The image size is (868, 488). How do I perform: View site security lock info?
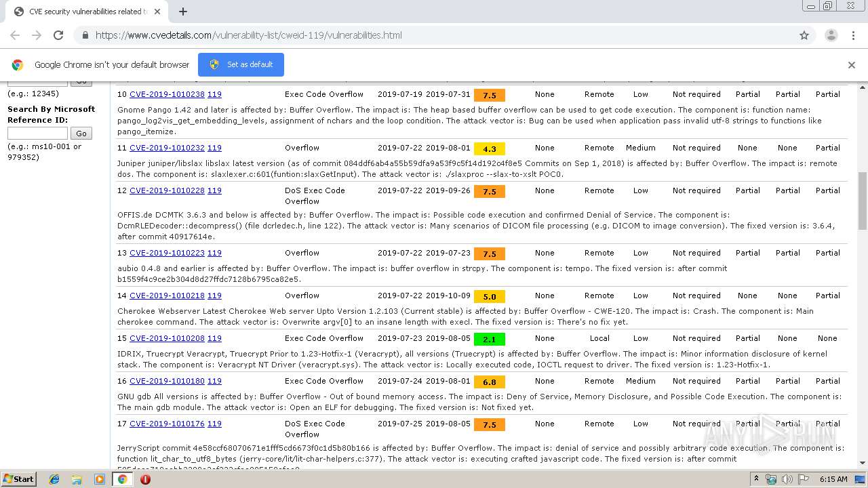pyautogui.click(x=85, y=35)
